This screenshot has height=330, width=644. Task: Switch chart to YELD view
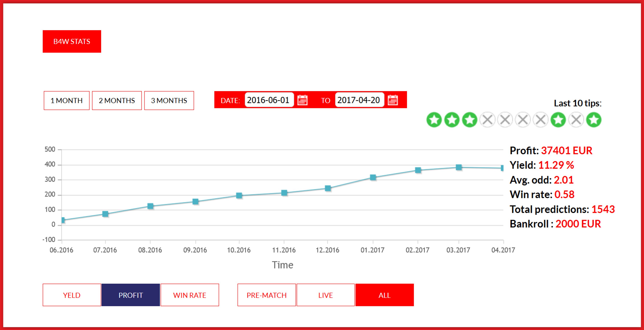click(x=72, y=295)
